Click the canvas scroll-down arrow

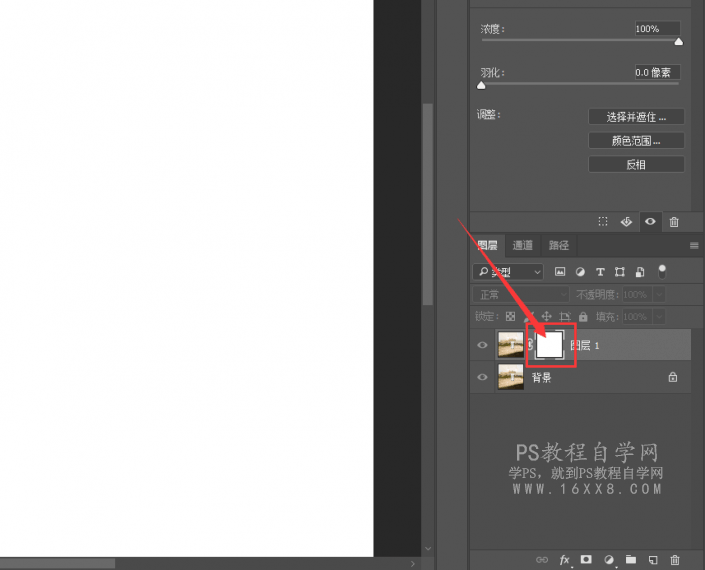click(x=428, y=549)
